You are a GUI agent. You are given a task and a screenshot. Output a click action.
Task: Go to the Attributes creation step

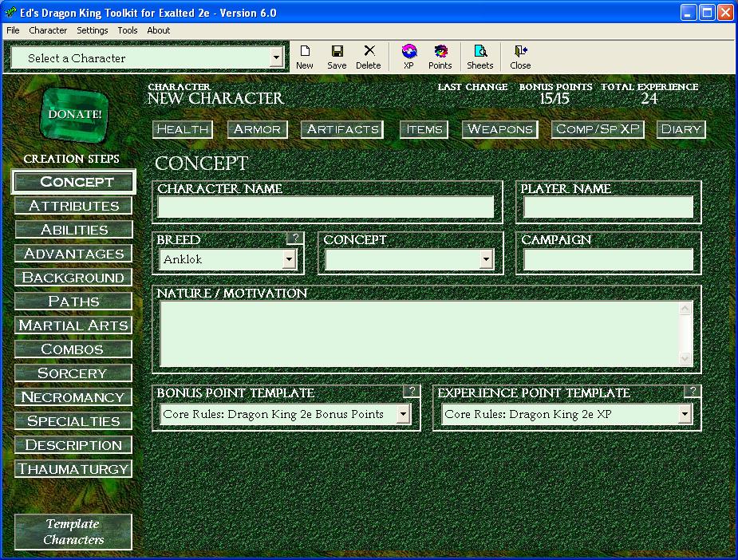(x=73, y=206)
